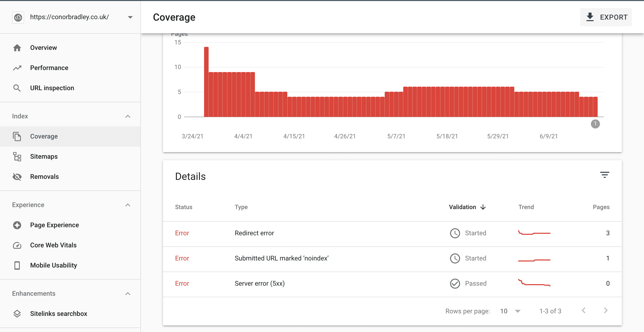Open the Performance menu item
This screenshot has width=644, height=332.
(70, 68)
